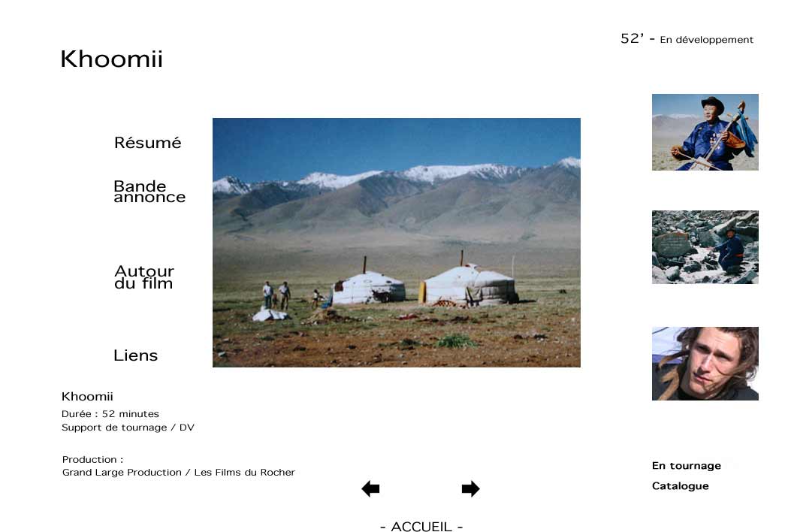Open the Liens section

click(x=136, y=355)
